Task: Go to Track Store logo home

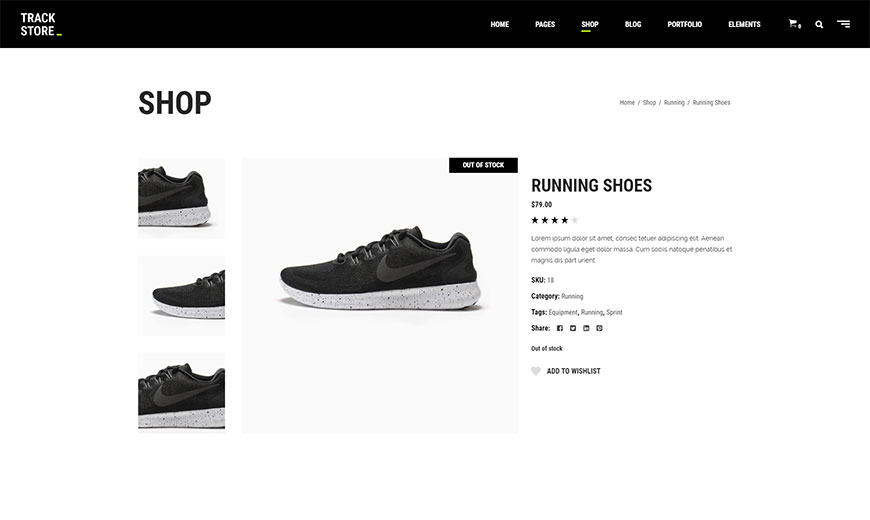Action: 41,24
